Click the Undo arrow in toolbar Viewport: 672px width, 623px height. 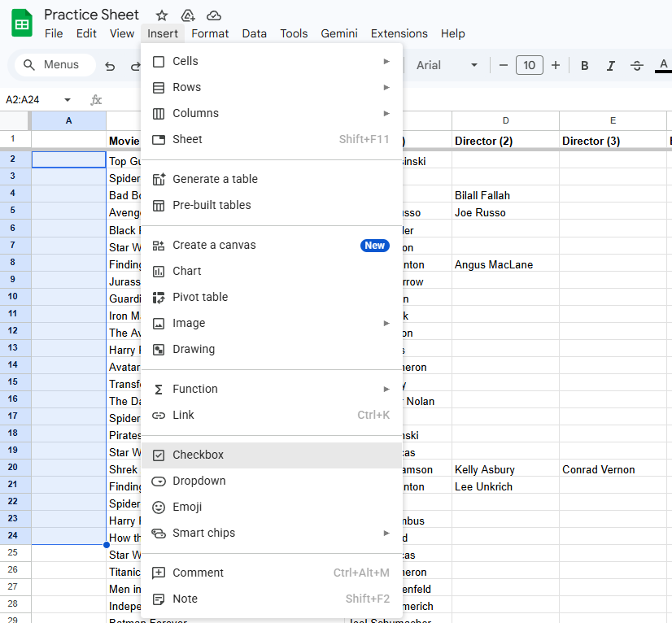[x=110, y=66]
